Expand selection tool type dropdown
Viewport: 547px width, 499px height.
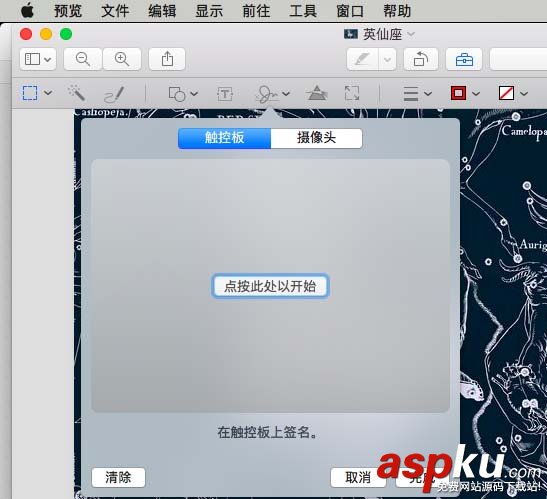(48, 93)
